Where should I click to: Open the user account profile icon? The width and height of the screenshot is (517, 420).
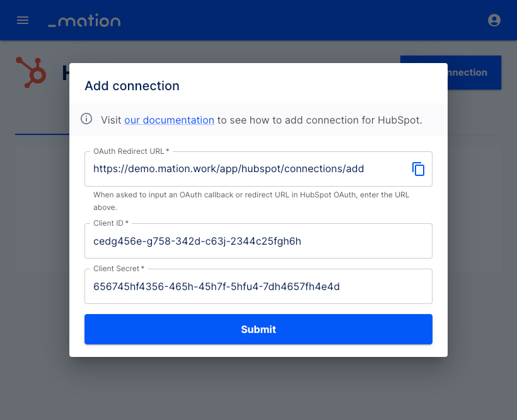point(494,20)
